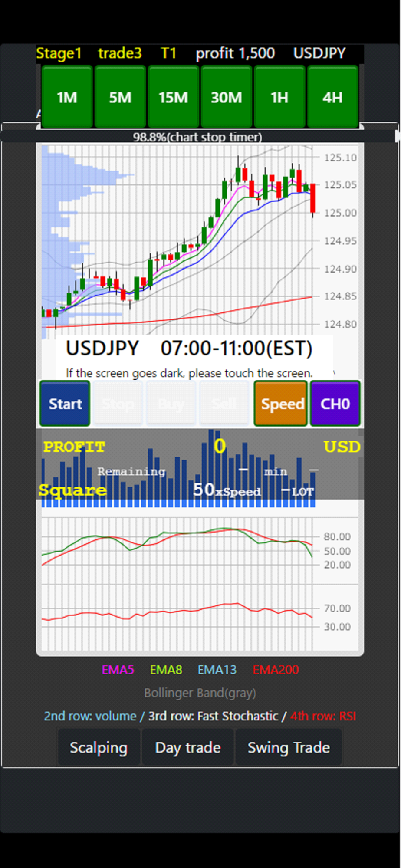Click the EMA5 legend label
Image resolution: width=401 pixels, height=868 pixels.
(118, 670)
